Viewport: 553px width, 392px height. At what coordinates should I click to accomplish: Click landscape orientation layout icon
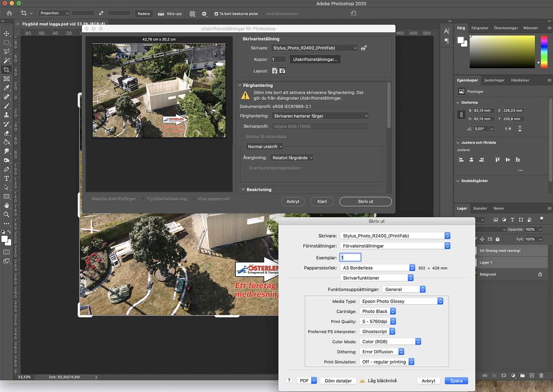(282, 71)
